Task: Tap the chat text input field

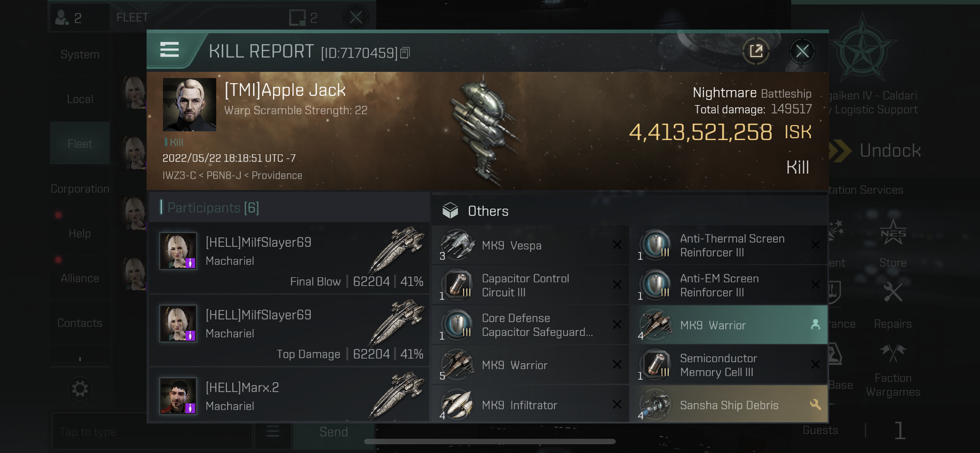Action: coord(152,432)
